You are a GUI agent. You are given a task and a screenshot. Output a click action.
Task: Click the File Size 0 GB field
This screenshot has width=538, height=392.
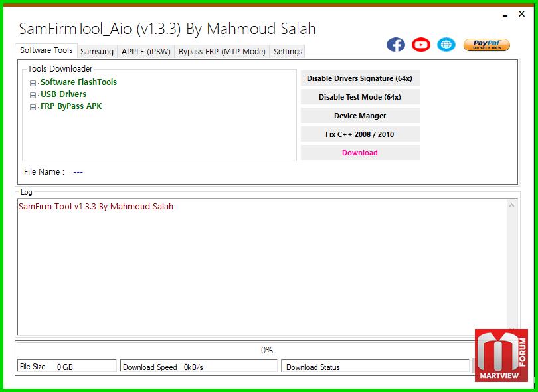pyautogui.click(x=66, y=367)
